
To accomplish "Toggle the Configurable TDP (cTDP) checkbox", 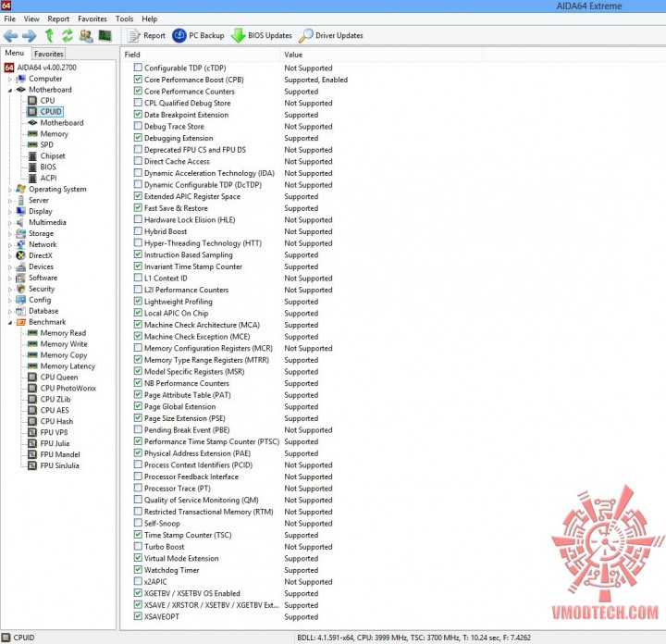I will pyautogui.click(x=138, y=68).
